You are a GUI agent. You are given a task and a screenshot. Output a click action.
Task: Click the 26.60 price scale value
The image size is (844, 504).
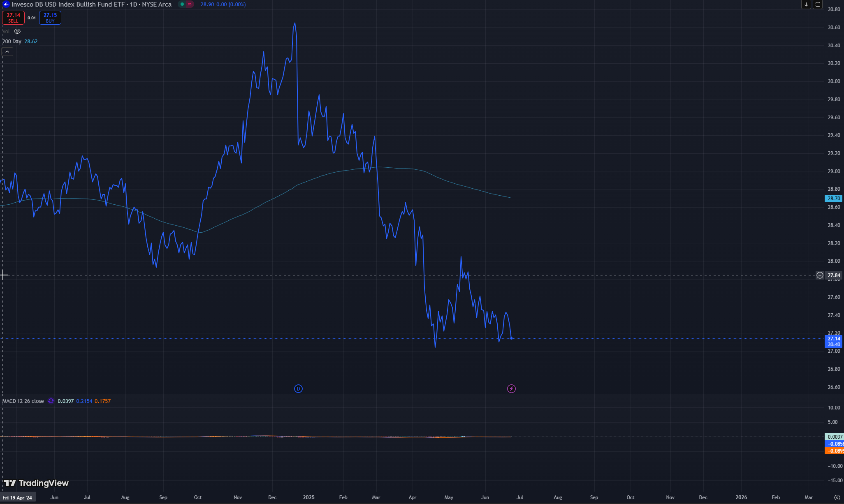tap(834, 387)
